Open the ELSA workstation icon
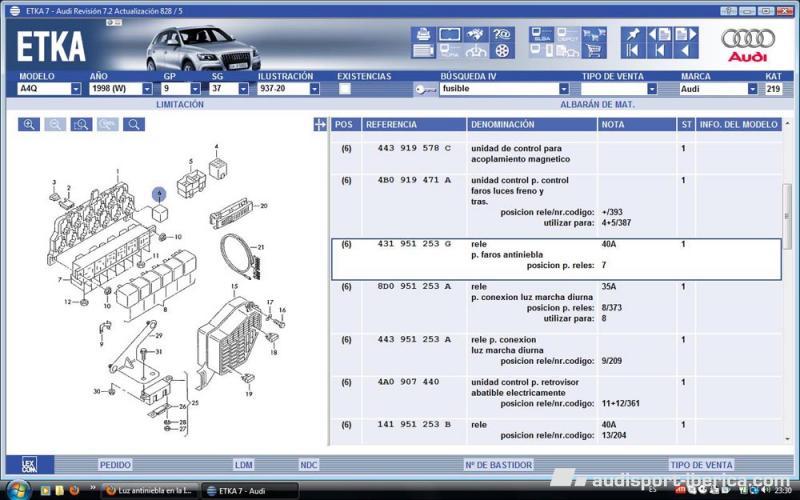The width and height of the screenshot is (800, 500). [541, 34]
